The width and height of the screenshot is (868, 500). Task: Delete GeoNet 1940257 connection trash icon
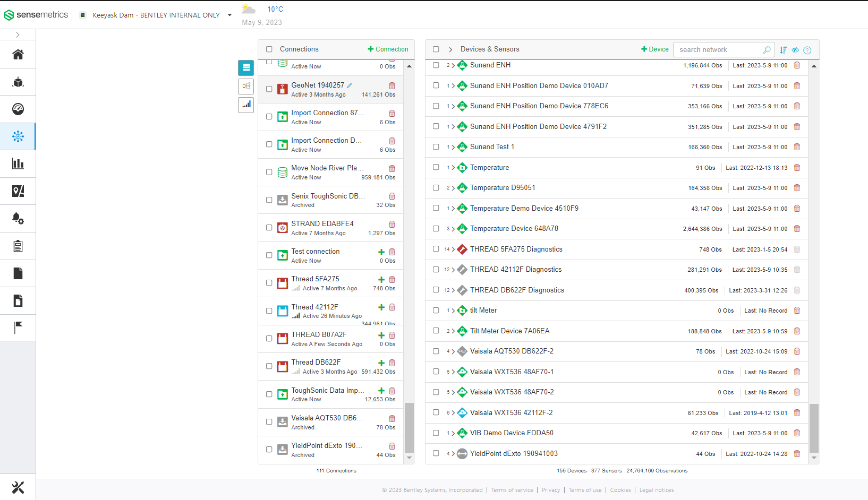coord(392,85)
